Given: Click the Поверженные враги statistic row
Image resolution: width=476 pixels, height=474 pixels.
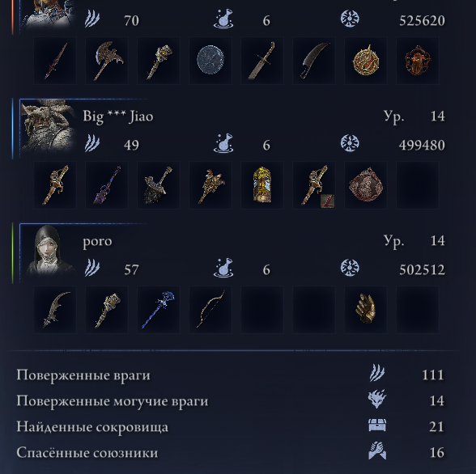Looking at the screenshot, I should click(x=230, y=375).
